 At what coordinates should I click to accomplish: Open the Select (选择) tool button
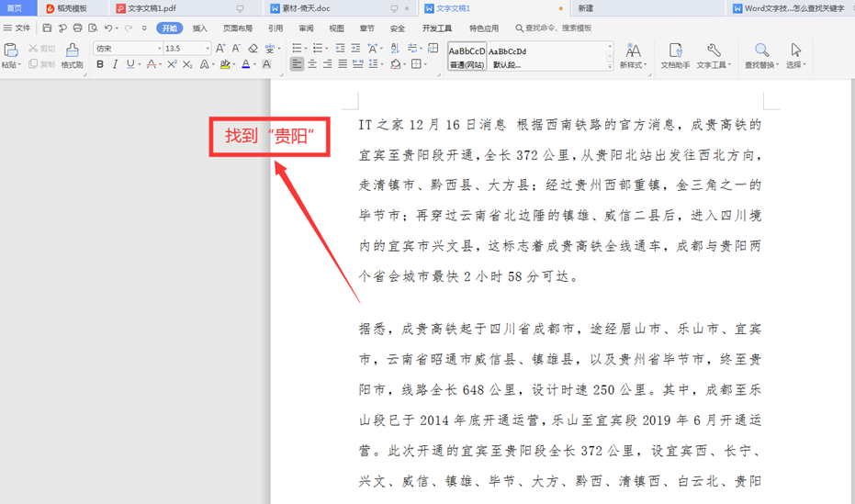(x=795, y=56)
